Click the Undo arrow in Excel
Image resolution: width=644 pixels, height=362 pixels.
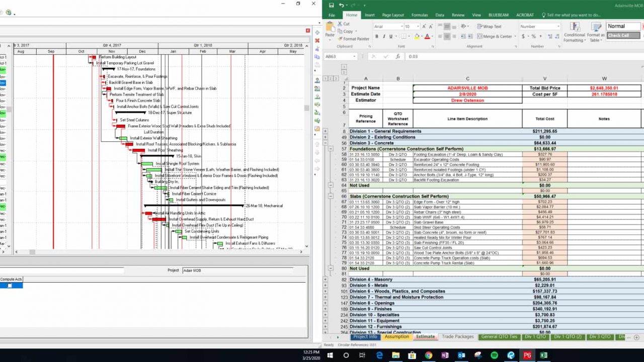(341, 5)
